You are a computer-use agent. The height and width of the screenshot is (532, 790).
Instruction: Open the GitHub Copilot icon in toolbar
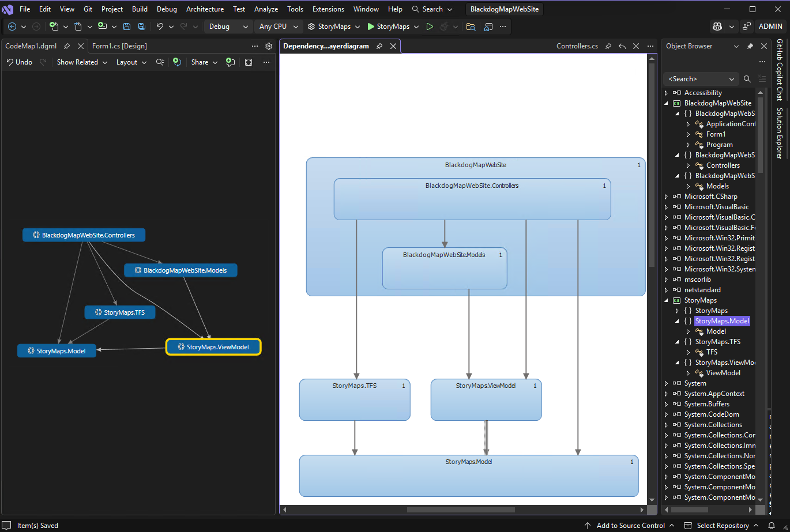pos(717,27)
